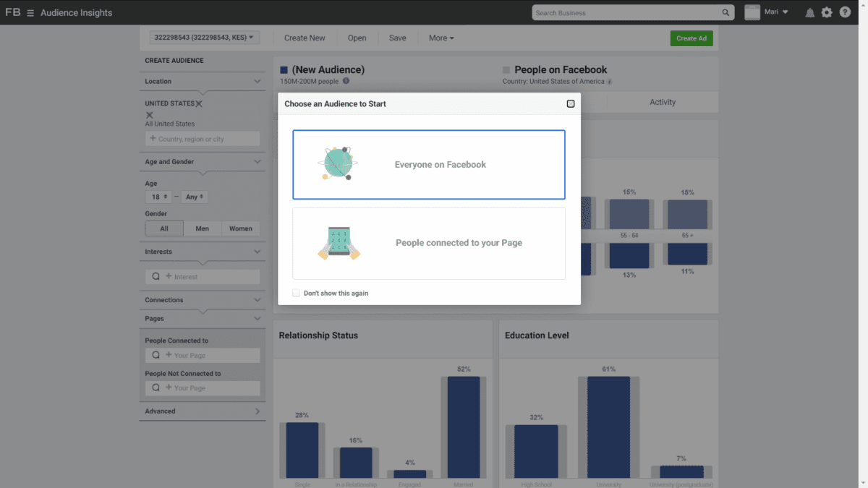Click the Interest input field

coord(203,277)
